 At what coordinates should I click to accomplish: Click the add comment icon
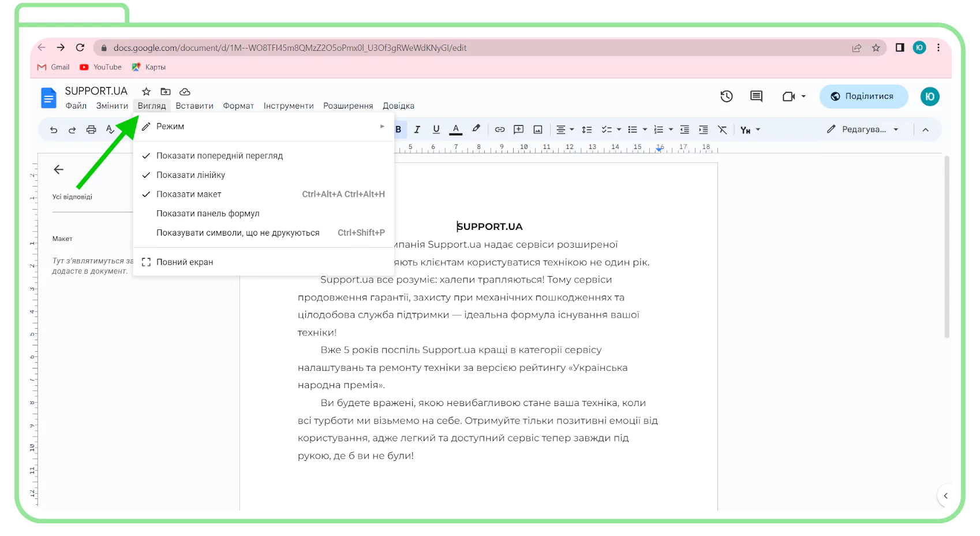coord(519,129)
